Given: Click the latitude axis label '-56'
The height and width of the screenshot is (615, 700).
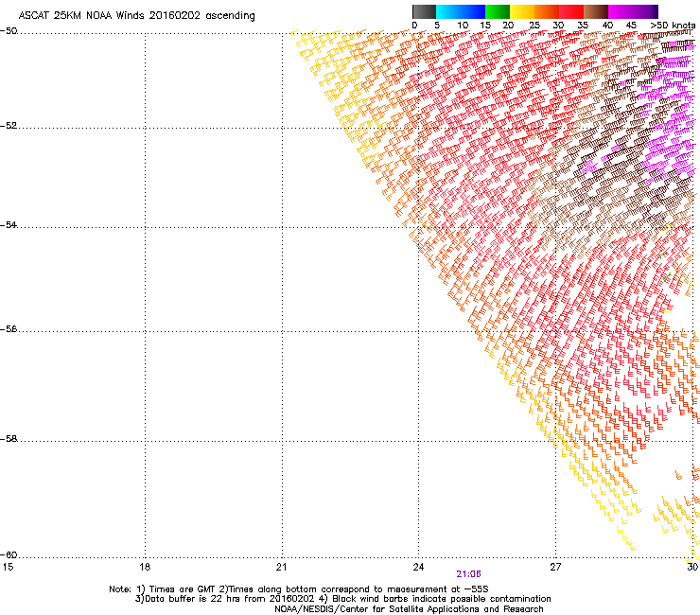Looking at the screenshot, I should pos(9,328).
